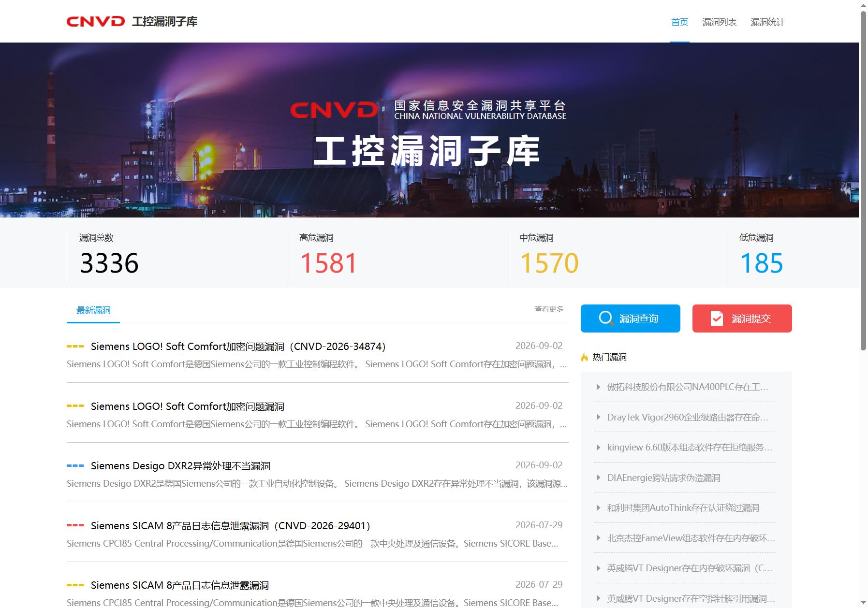Select the 最新漏洞 tab
The image size is (868, 608).
pyautogui.click(x=93, y=310)
